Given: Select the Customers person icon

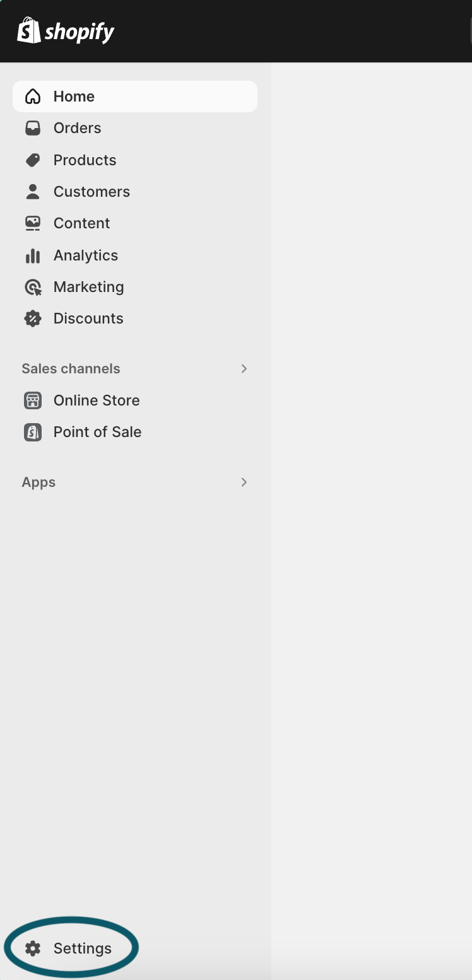Looking at the screenshot, I should [x=33, y=192].
